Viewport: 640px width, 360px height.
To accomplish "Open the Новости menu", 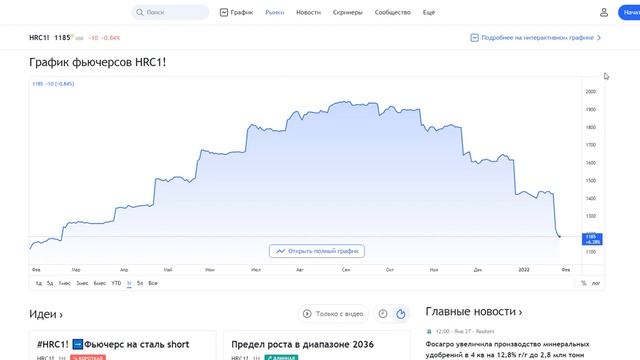I will coord(308,12).
